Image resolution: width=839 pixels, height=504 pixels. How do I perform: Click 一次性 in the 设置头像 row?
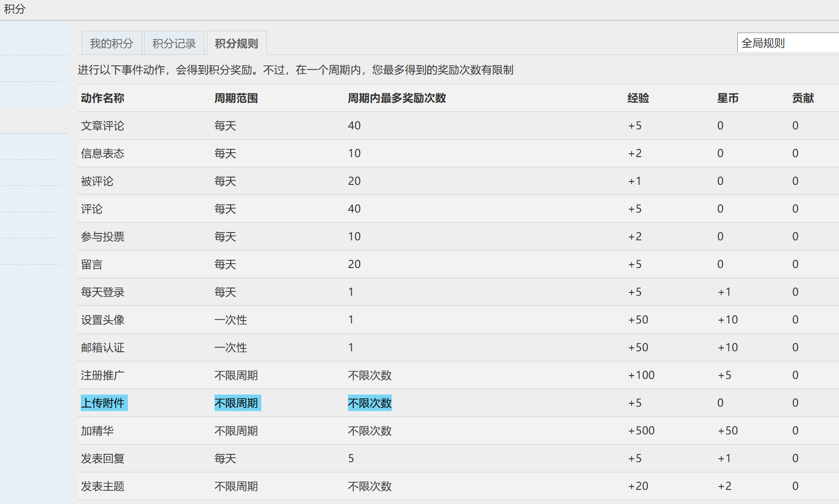[x=231, y=320]
